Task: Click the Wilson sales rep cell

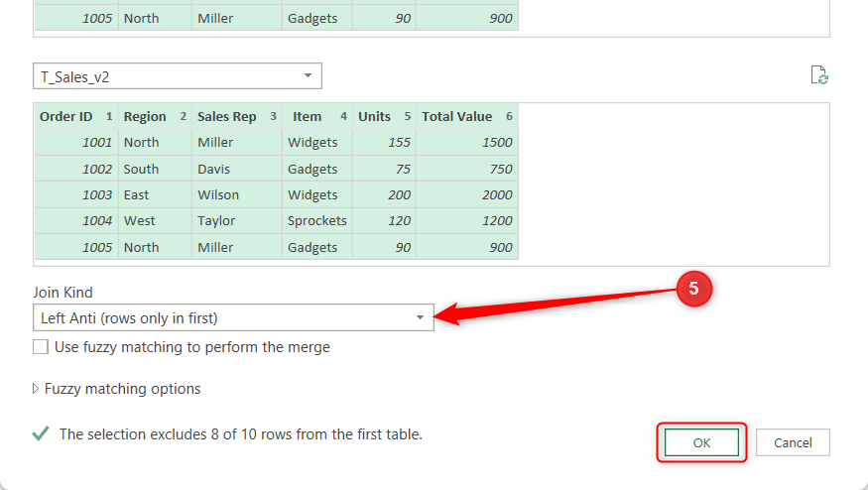Action: pyautogui.click(x=237, y=194)
